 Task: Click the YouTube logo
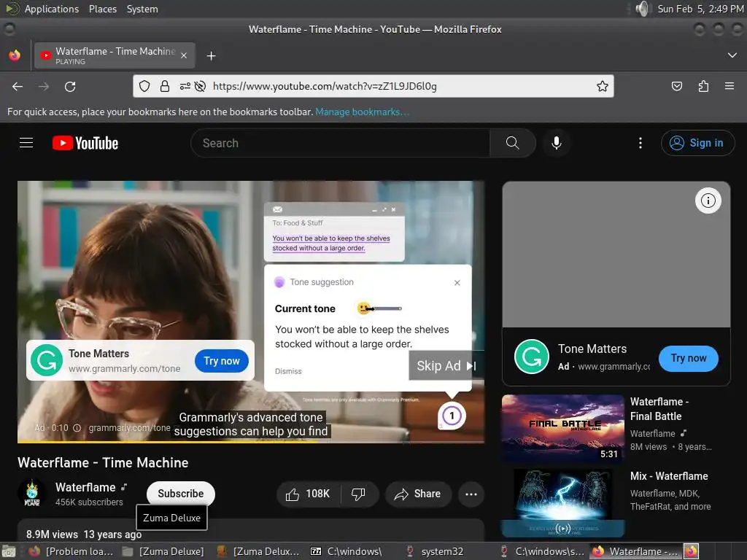click(x=85, y=143)
